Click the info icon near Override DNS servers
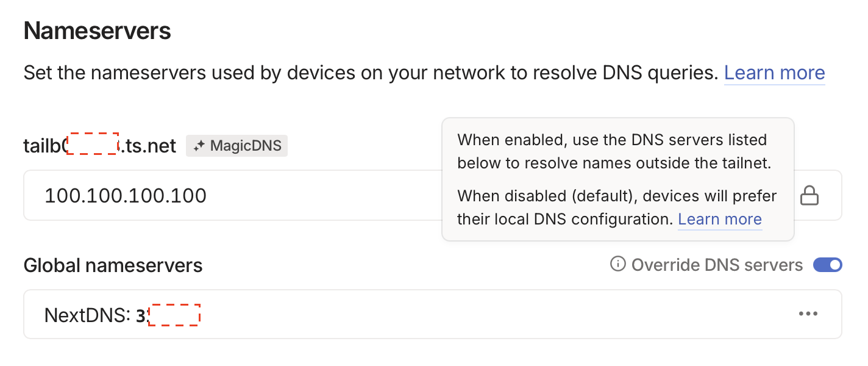Viewport: 868px width, 366px height. click(617, 265)
